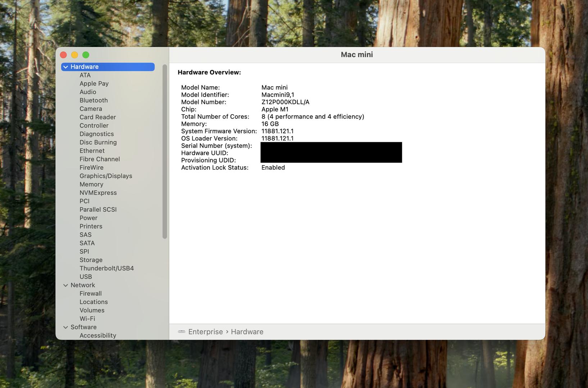Open Memory under Hardware

(91, 184)
